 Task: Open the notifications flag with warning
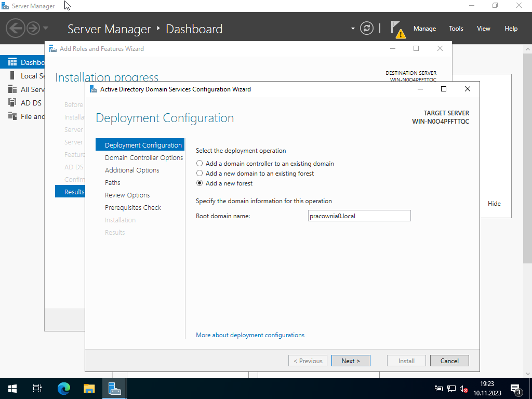[x=397, y=29]
